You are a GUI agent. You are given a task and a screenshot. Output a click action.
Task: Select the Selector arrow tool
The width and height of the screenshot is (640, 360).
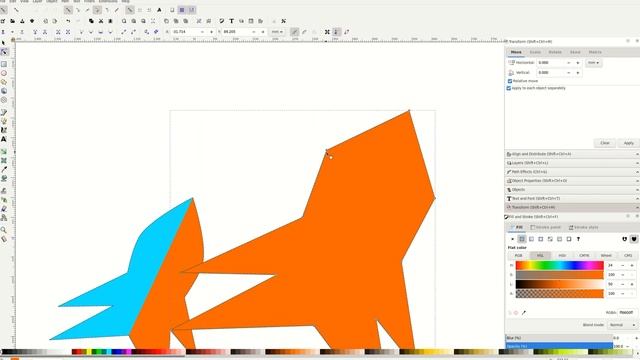pos(4,43)
